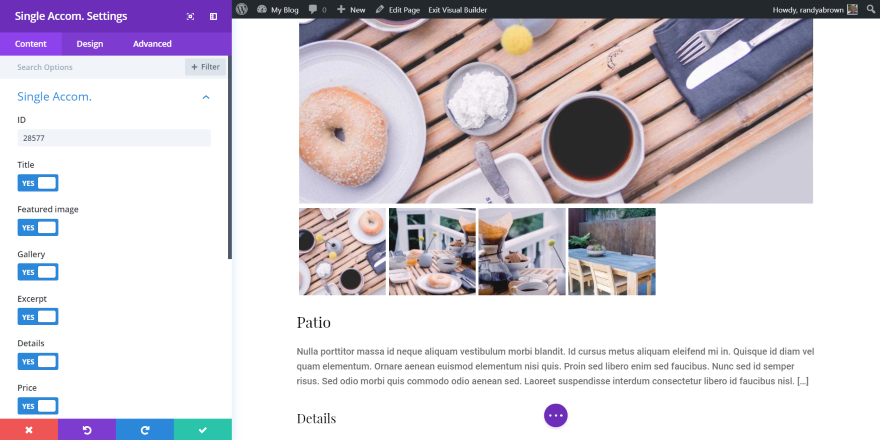Click the WordPress logo icon

(x=242, y=10)
